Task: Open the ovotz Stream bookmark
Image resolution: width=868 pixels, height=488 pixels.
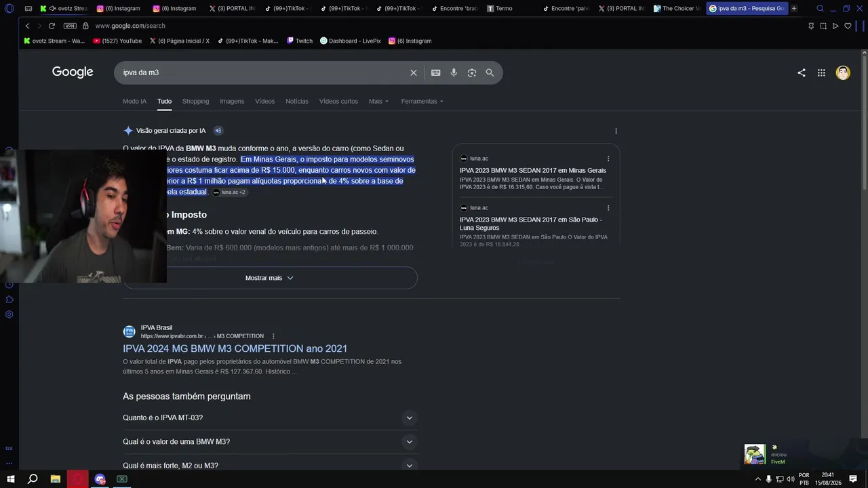Action: point(54,41)
